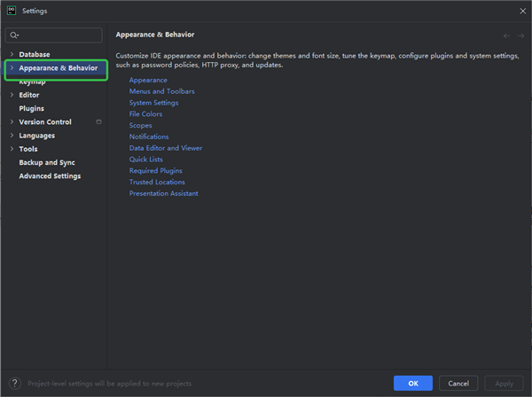
Task: Open Advanced Settings category
Action: point(50,176)
